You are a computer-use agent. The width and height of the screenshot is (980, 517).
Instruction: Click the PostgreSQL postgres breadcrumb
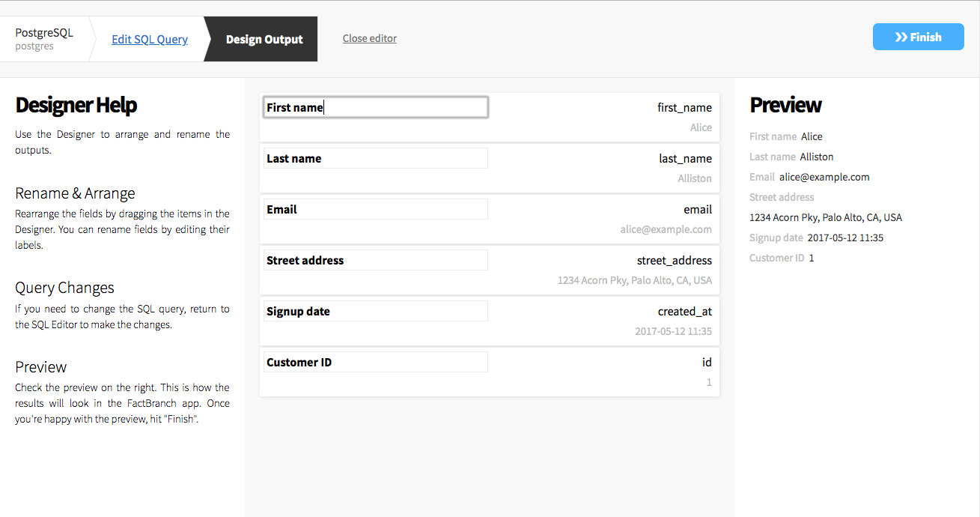pos(44,38)
